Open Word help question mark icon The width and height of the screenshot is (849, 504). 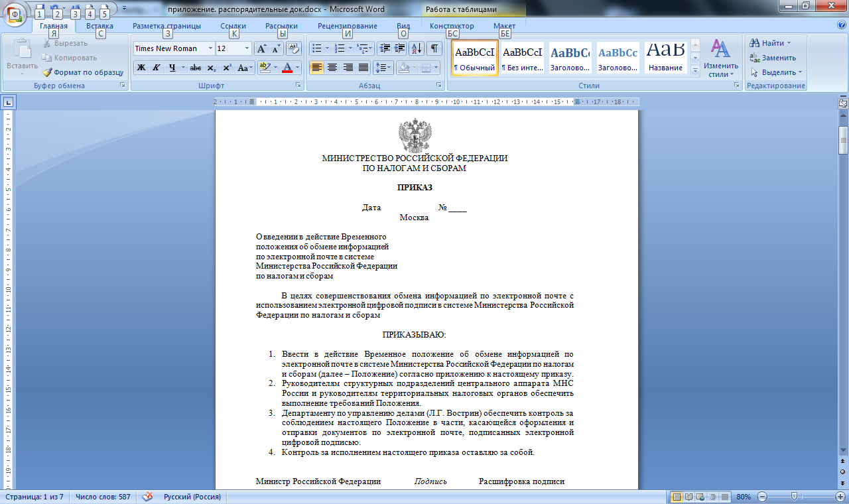841,25
